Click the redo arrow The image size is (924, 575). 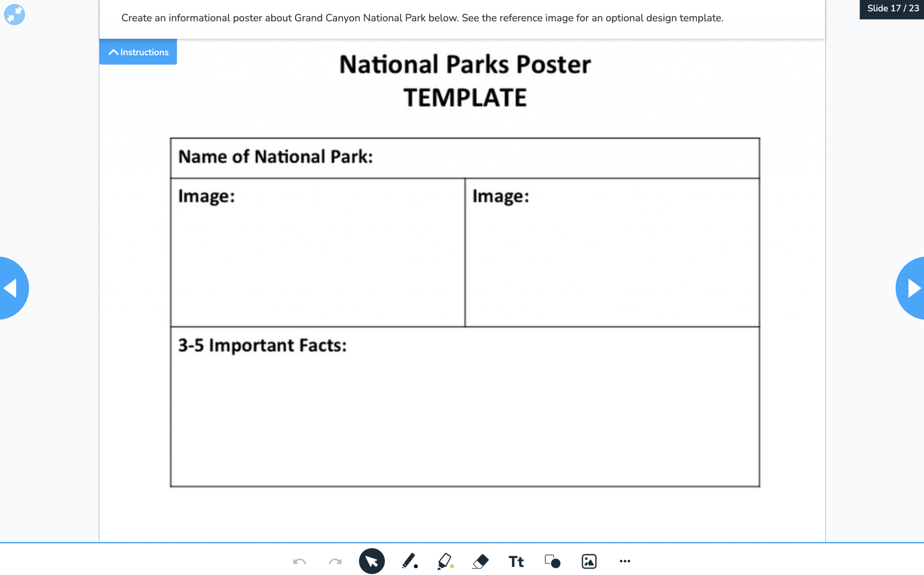point(334,562)
